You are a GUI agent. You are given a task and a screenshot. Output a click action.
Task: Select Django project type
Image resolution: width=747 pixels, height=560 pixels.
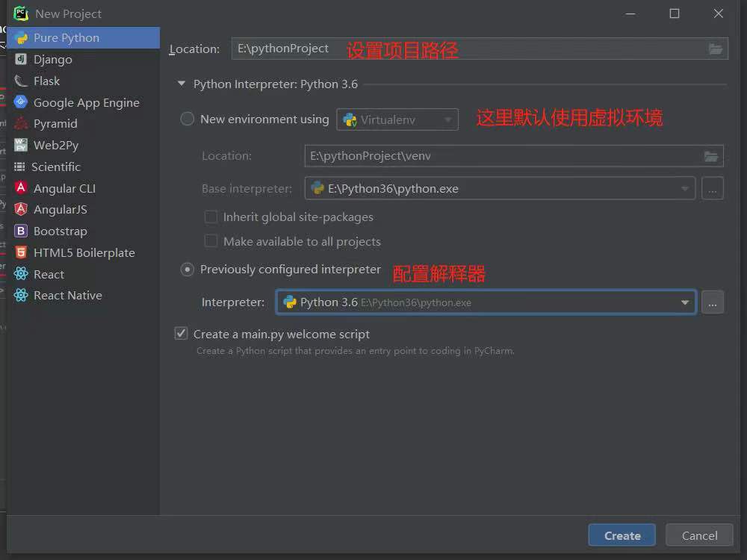coord(84,59)
